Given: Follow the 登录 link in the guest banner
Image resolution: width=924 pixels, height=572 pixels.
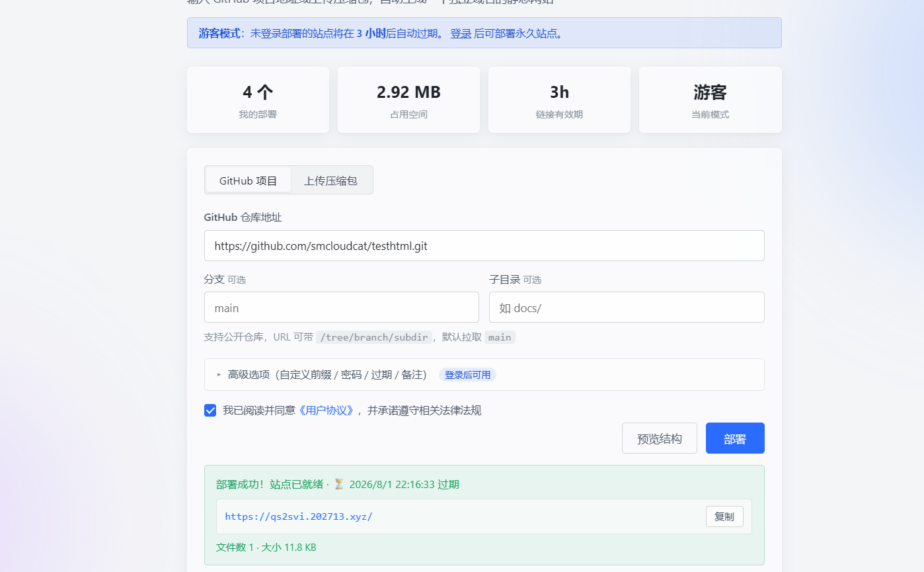Looking at the screenshot, I should click(x=461, y=33).
